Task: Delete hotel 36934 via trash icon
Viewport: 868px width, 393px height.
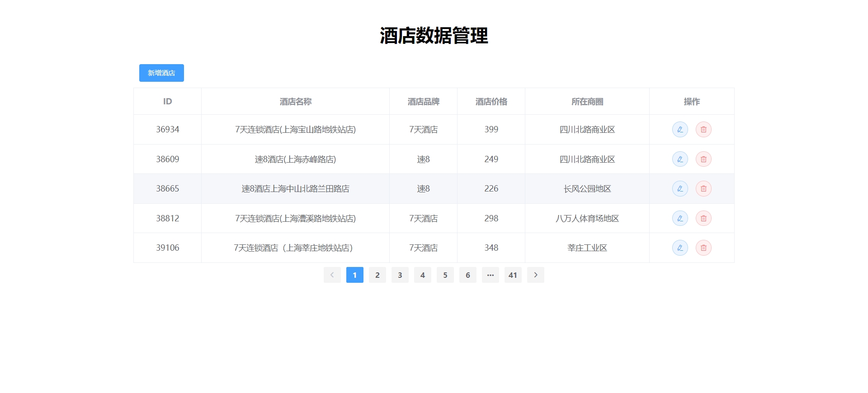Action: tap(703, 130)
